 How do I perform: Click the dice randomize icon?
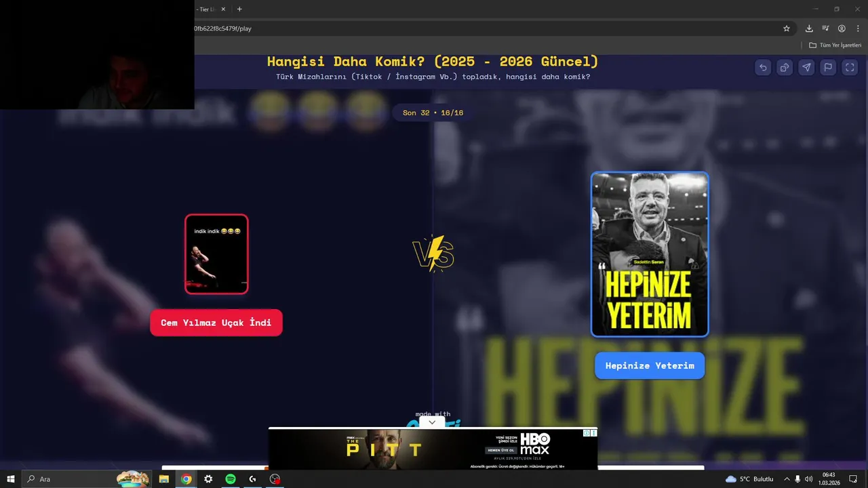785,67
